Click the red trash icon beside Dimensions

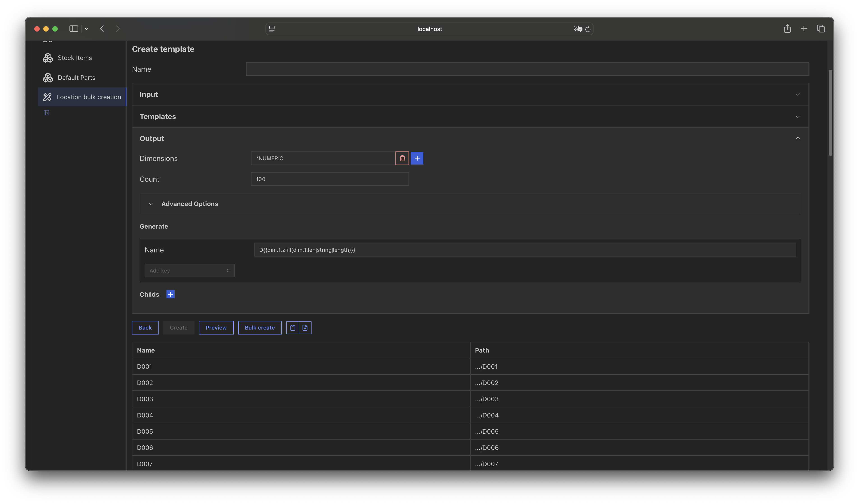pos(402,158)
